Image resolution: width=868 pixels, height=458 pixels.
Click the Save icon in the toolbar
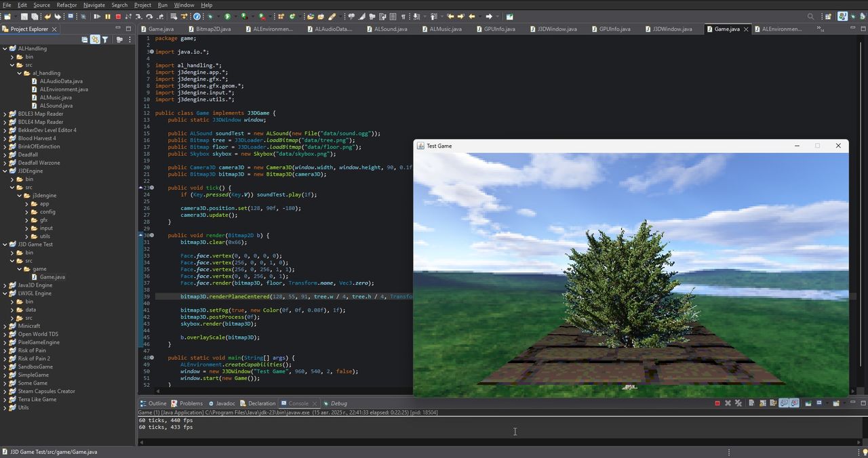click(x=24, y=16)
